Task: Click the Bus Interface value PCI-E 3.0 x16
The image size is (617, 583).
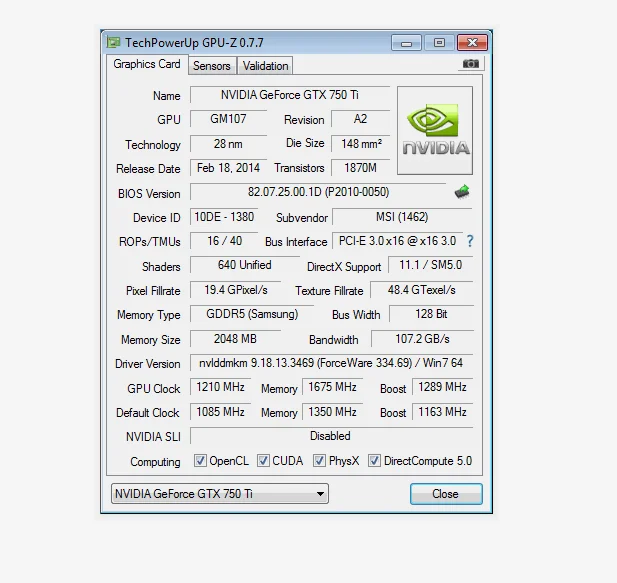Action: pyautogui.click(x=397, y=241)
